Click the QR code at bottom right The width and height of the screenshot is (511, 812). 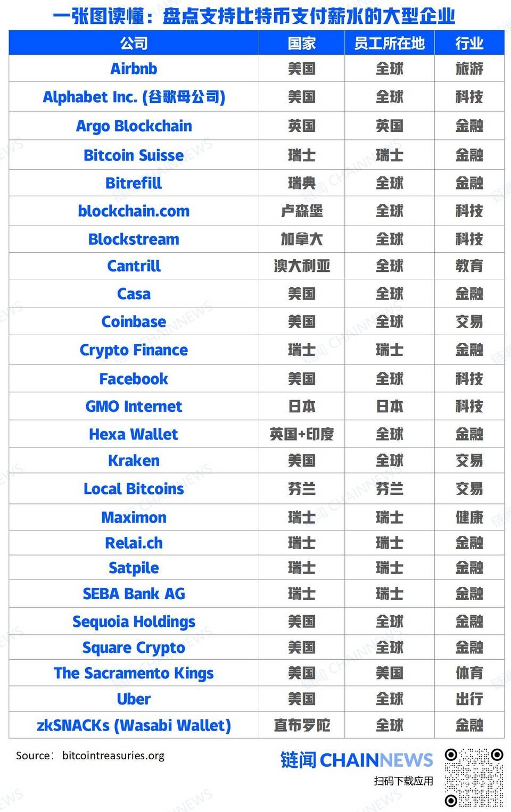[x=474, y=777]
